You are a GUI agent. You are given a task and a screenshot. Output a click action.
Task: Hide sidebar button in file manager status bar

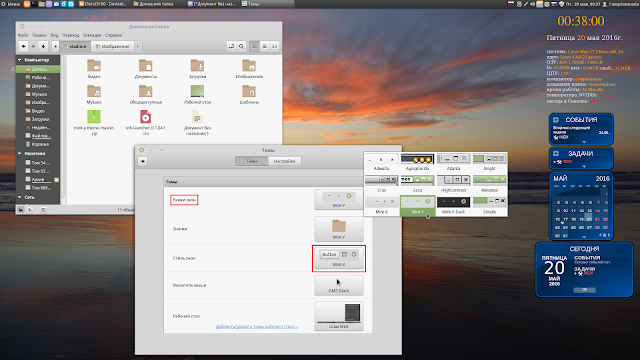click(43, 209)
